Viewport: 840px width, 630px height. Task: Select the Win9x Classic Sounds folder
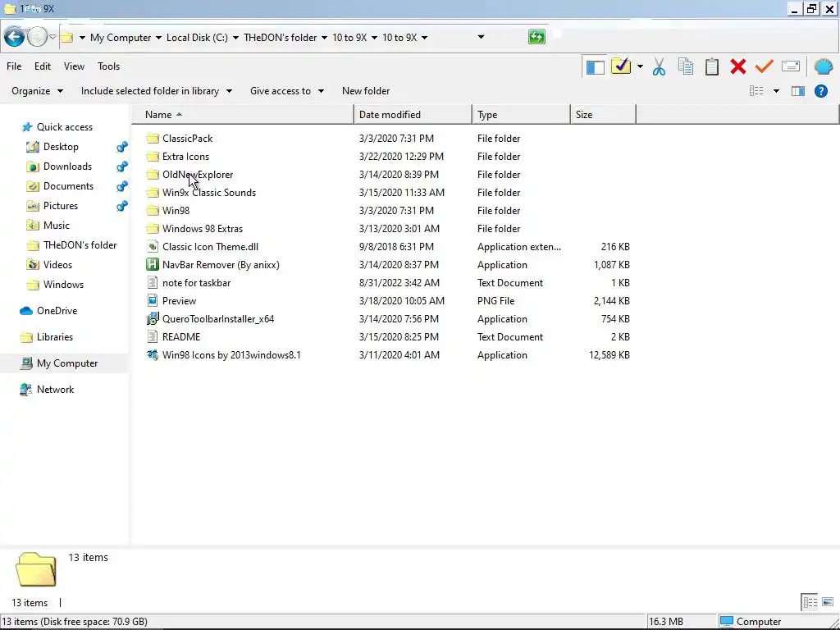tap(209, 193)
